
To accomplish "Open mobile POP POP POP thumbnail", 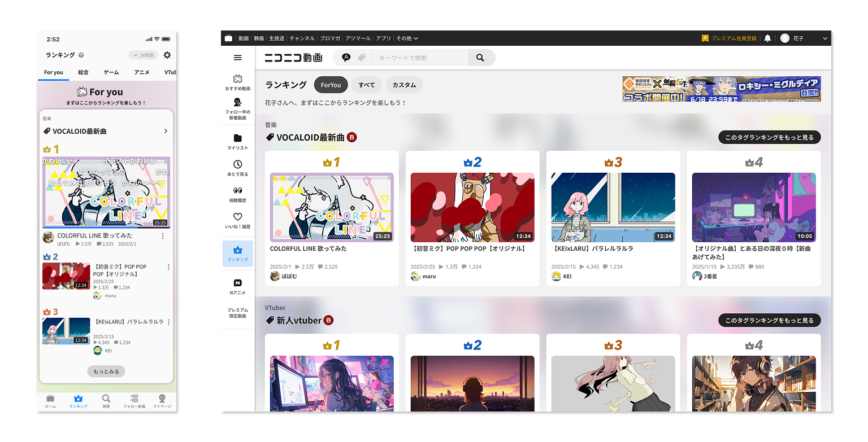I will pyautogui.click(x=66, y=275).
